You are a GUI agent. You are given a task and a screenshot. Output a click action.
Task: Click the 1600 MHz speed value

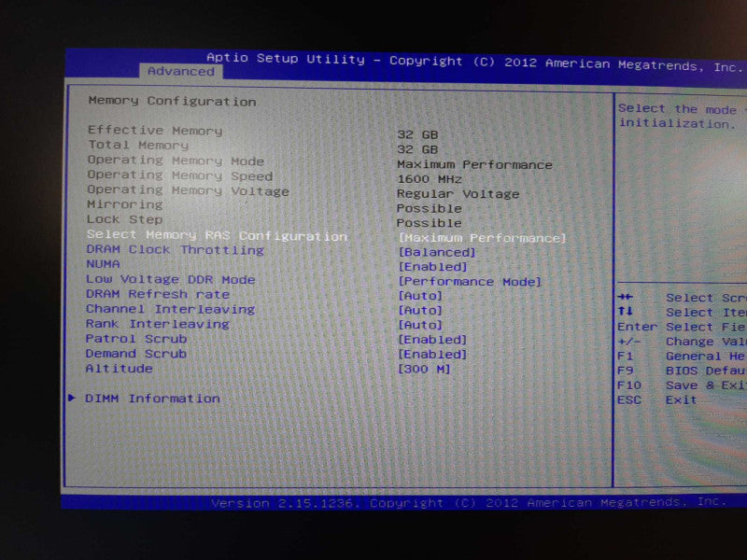[x=430, y=179]
